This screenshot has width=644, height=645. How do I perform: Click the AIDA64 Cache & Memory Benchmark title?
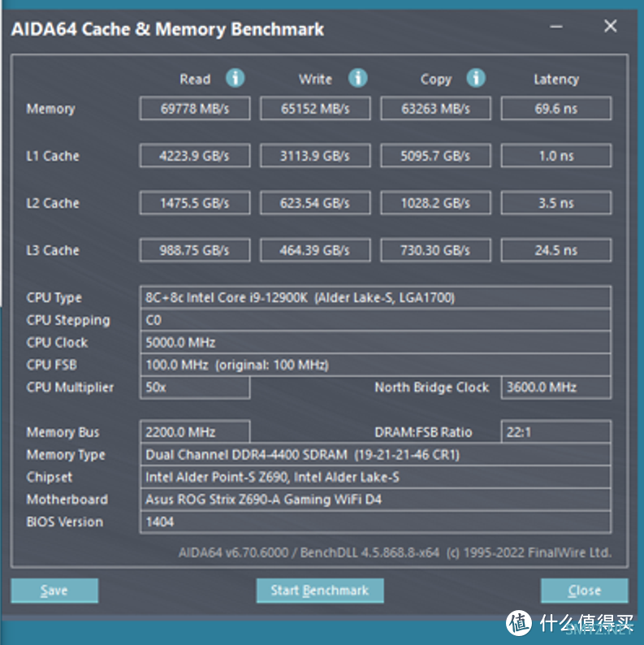point(168,29)
